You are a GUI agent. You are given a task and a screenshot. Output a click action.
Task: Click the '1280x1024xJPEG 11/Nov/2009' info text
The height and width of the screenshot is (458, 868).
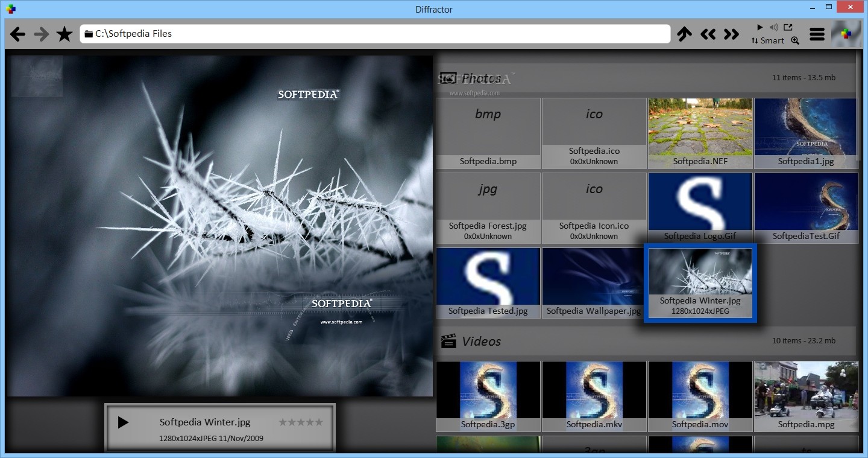(211, 438)
